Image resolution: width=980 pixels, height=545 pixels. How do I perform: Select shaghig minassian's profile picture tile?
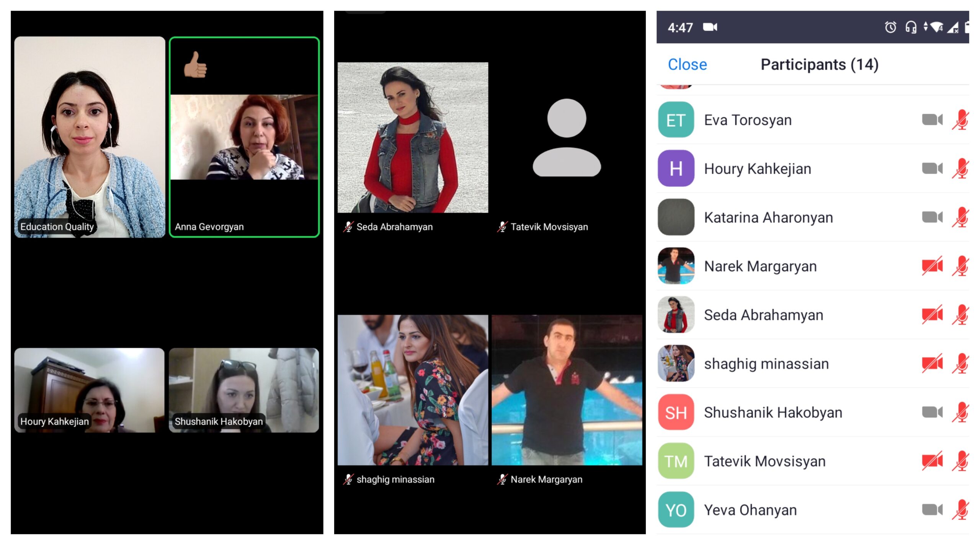(413, 390)
